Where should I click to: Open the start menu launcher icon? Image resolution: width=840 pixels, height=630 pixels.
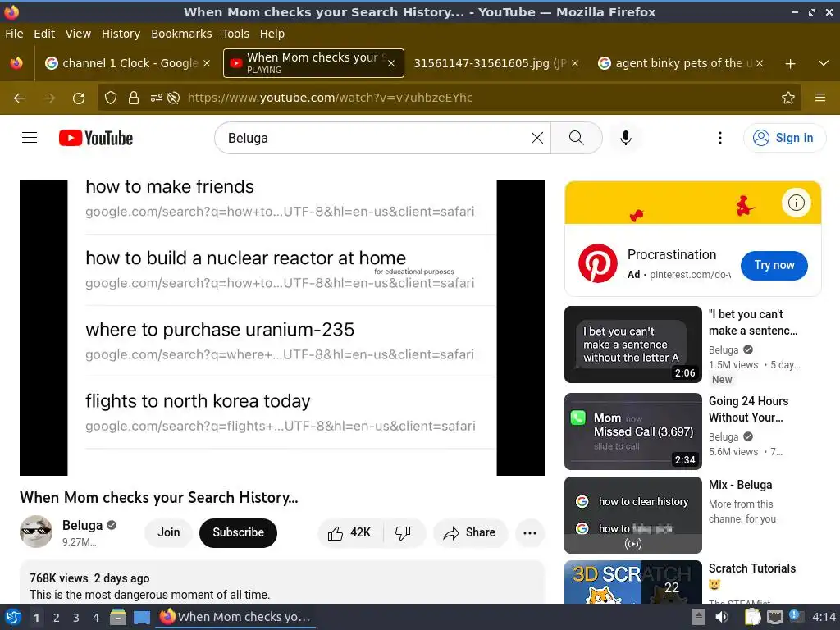[x=13, y=617]
